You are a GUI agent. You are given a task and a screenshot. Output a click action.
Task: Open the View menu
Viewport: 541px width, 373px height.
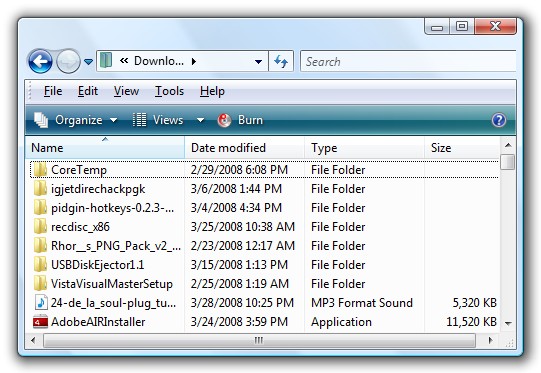click(x=126, y=91)
